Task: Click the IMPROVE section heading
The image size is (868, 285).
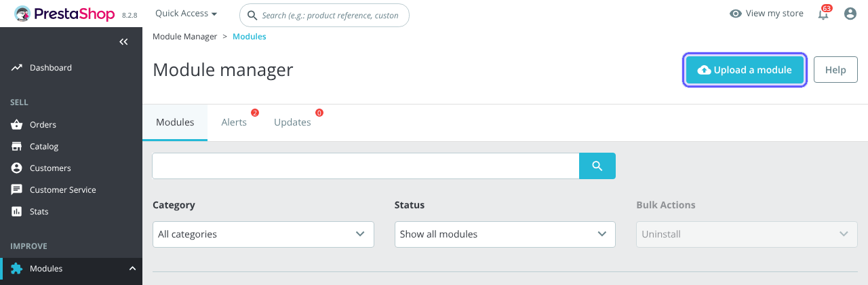Action: pyautogui.click(x=28, y=246)
